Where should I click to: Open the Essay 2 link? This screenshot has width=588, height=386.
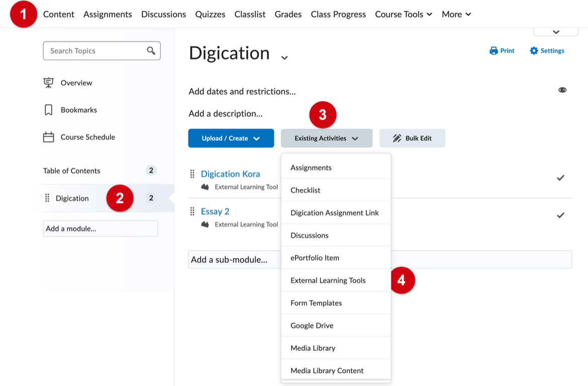click(215, 211)
